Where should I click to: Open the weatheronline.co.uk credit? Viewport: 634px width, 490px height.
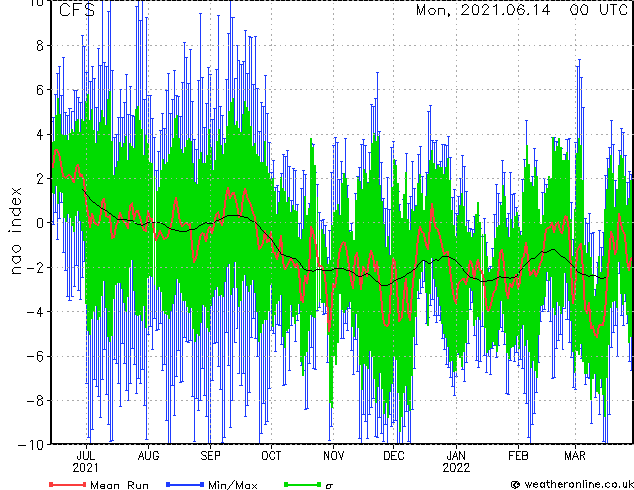coord(572,484)
